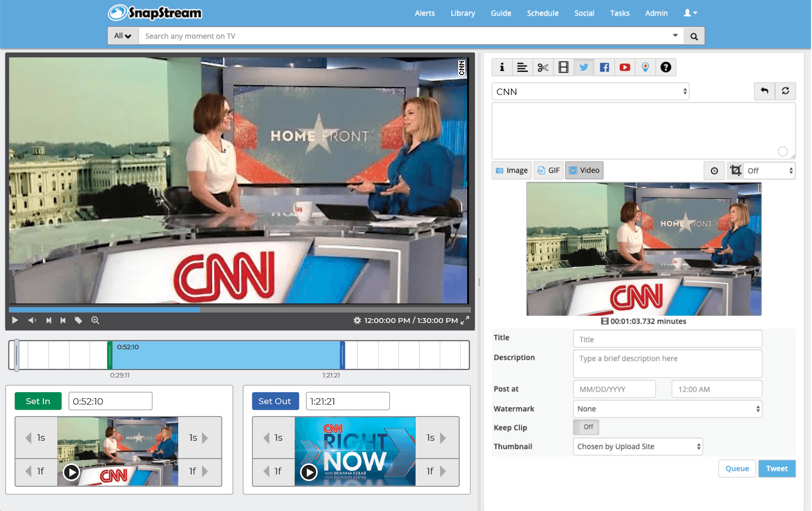Open the Periscope share tab

(645, 67)
